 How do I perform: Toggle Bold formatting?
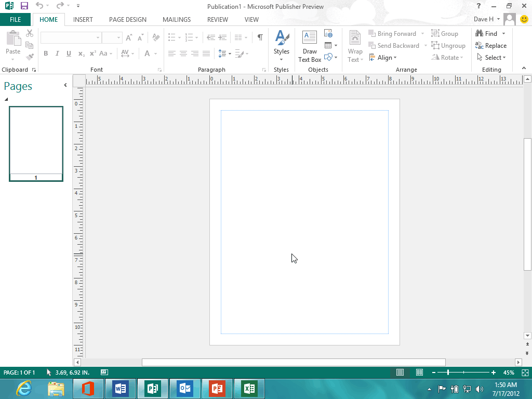click(x=46, y=54)
